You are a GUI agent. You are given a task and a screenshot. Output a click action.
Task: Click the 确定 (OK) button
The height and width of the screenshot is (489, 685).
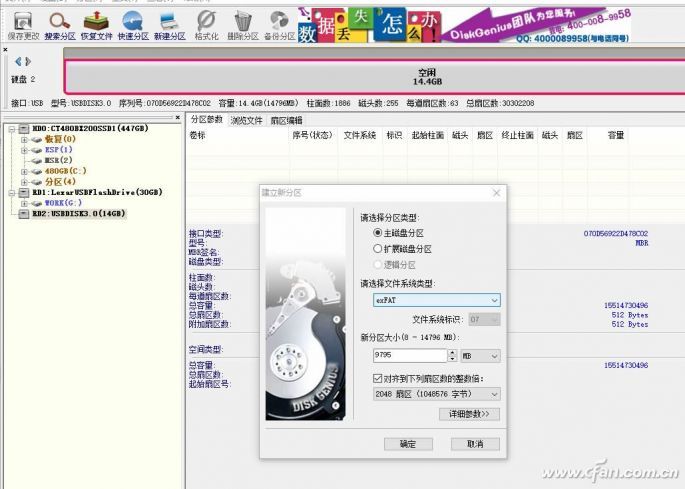coord(407,443)
